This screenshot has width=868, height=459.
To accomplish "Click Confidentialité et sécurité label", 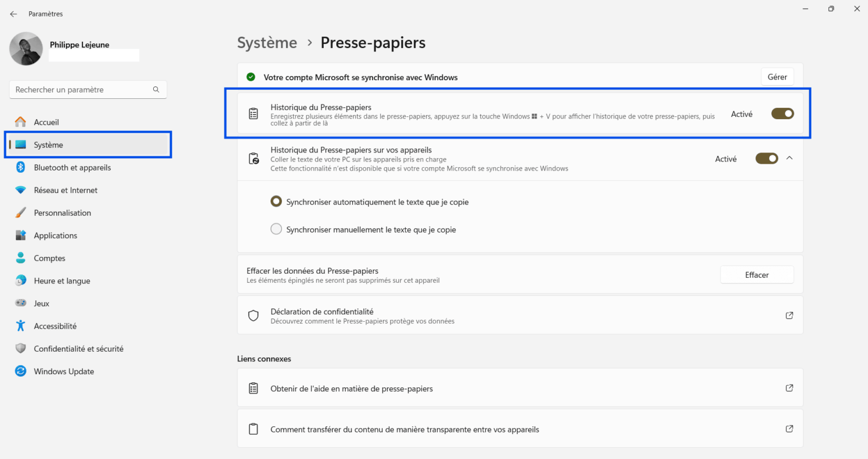I will (79, 348).
